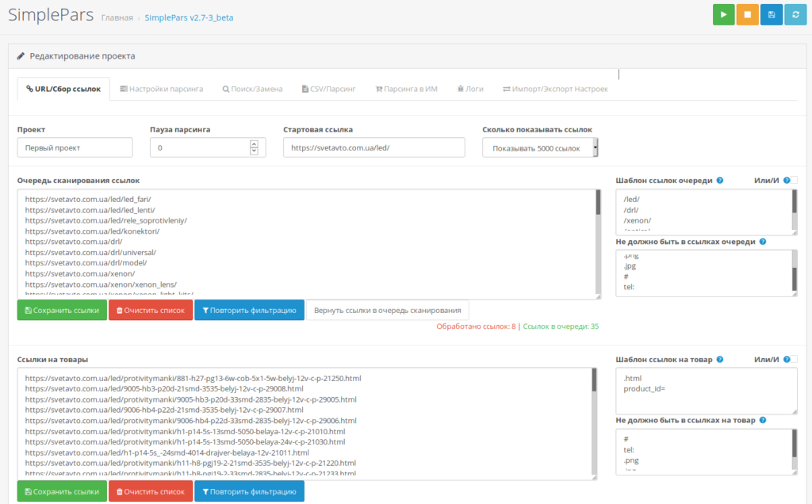This screenshot has width=812, height=504.
Task: Click Повторить фильтрацию under the scan queue
Action: (x=250, y=311)
